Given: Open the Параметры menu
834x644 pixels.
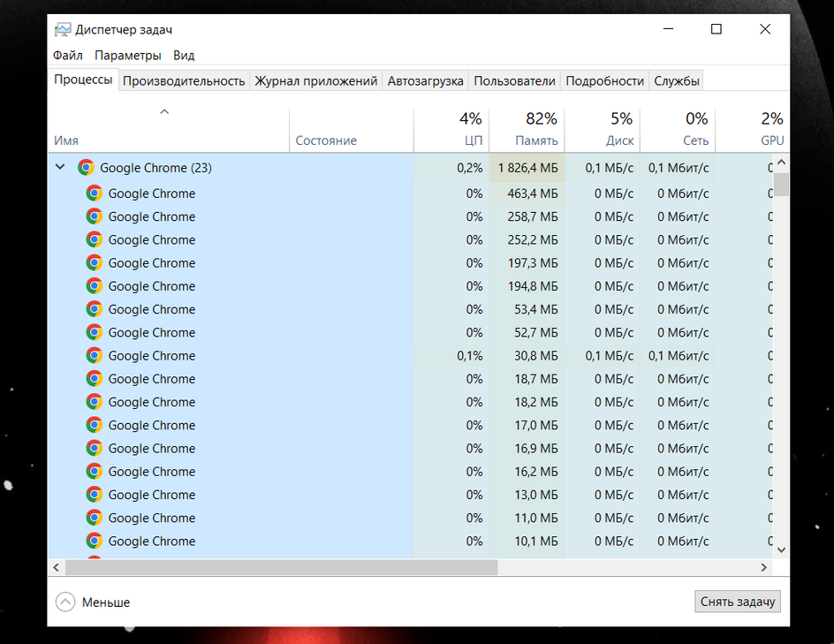Looking at the screenshot, I should pos(127,56).
